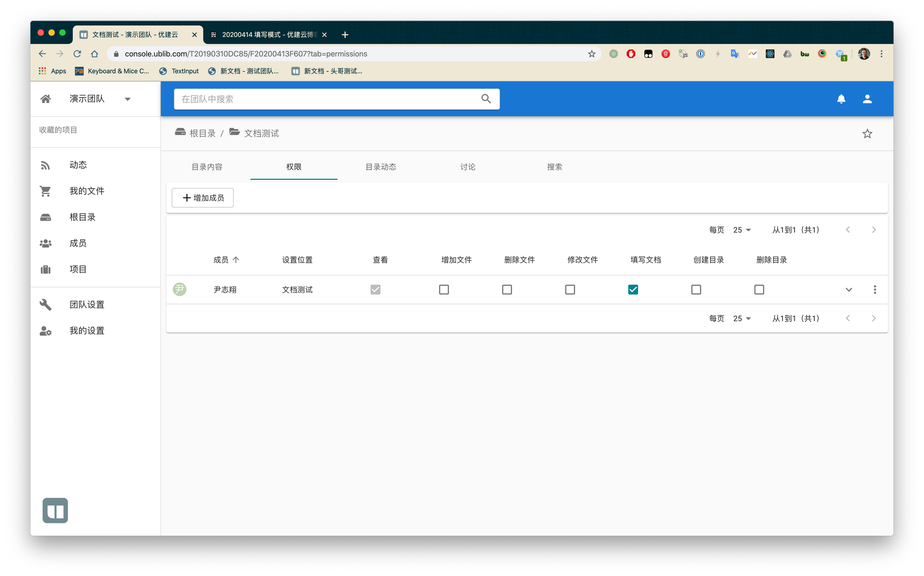Switch to 讨论 tab
Screen dimensions: 924x576
point(468,167)
